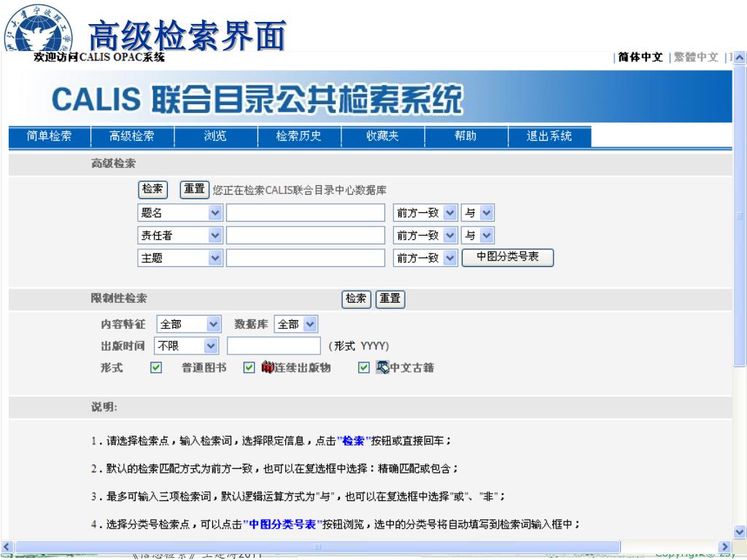Click the 您正在检索CALIS联合目录中心数据库 text
The image size is (747, 560).
pos(300,190)
